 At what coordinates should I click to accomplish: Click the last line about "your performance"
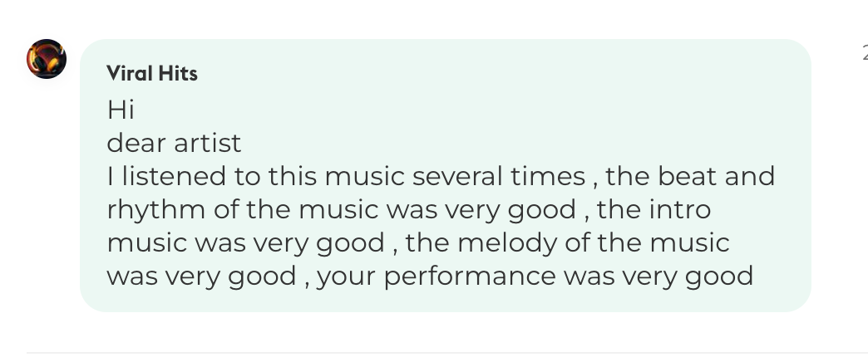click(x=430, y=276)
